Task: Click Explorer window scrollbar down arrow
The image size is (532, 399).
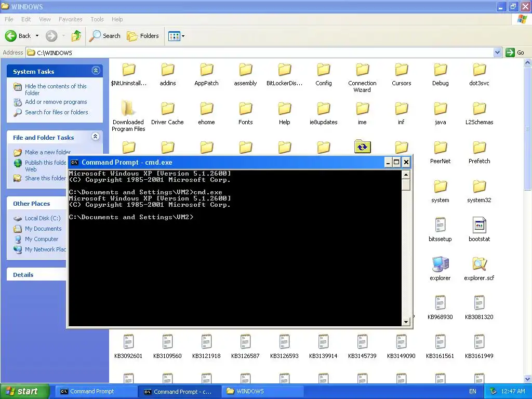Action: pos(528,379)
